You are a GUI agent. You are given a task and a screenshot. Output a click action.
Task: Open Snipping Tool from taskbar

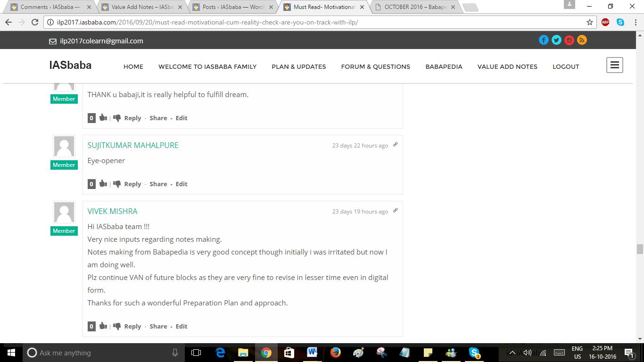click(x=381, y=353)
